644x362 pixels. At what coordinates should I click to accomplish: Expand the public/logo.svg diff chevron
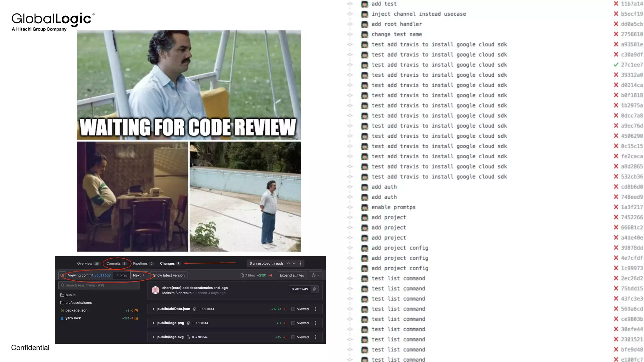pyautogui.click(x=153, y=337)
